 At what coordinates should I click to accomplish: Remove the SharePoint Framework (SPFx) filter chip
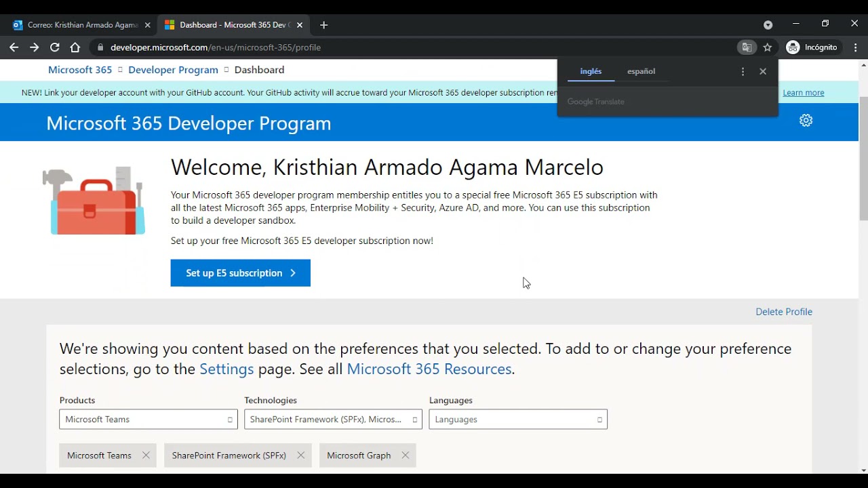[x=300, y=455]
